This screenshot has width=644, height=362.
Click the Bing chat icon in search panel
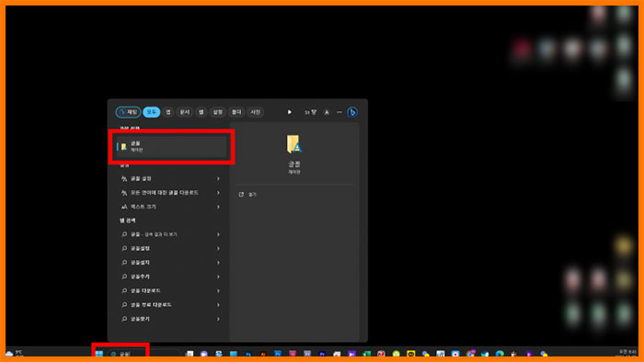tap(352, 112)
